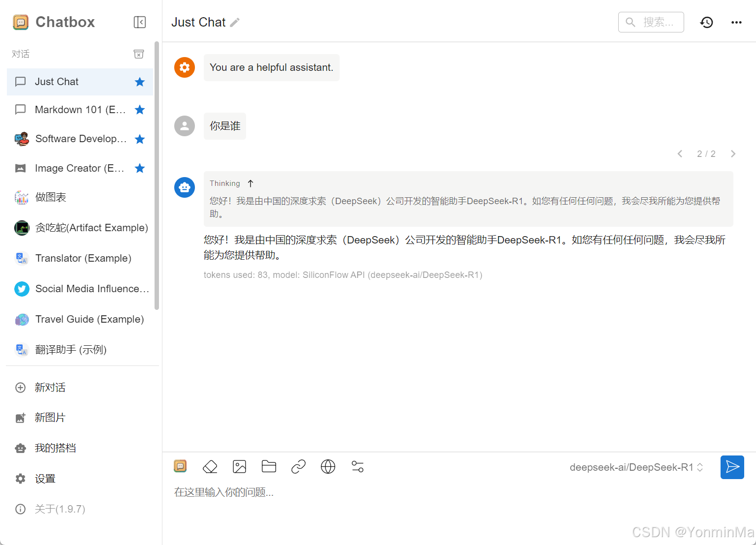Image resolution: width=756 pixels, height=545 pixels.
Task: Switch to the Travel Guide (Example) conversation
Action: point(89,319)
